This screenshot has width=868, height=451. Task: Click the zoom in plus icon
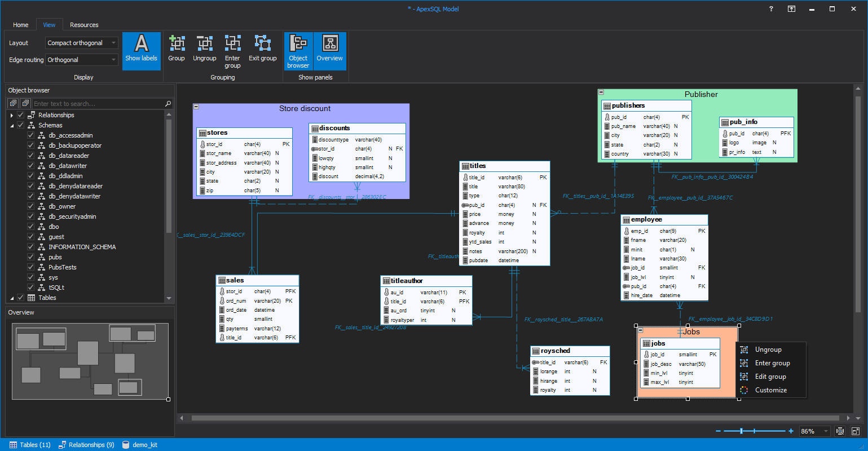click(791, 431)
